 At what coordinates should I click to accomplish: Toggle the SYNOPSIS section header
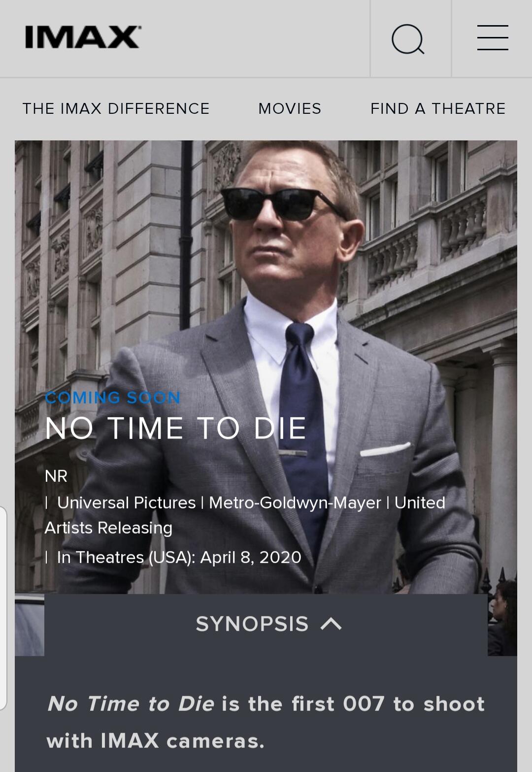click(x=266, y=624)
